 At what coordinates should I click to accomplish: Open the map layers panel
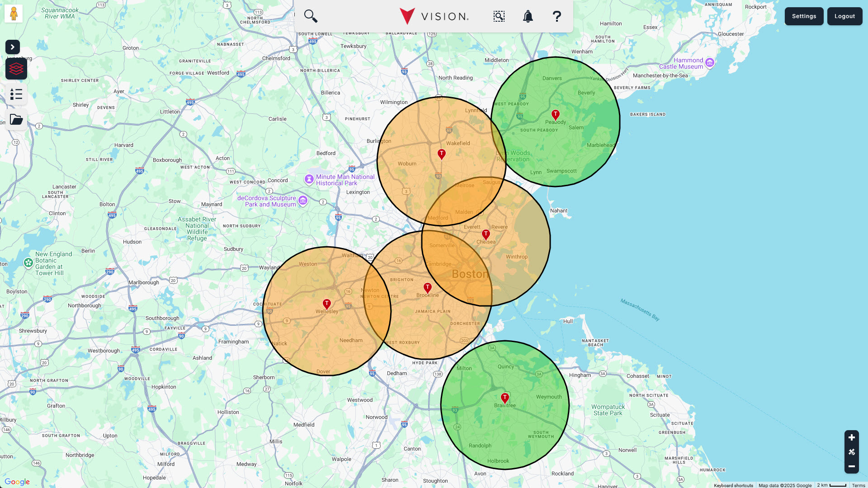click(x=16, y=69)
